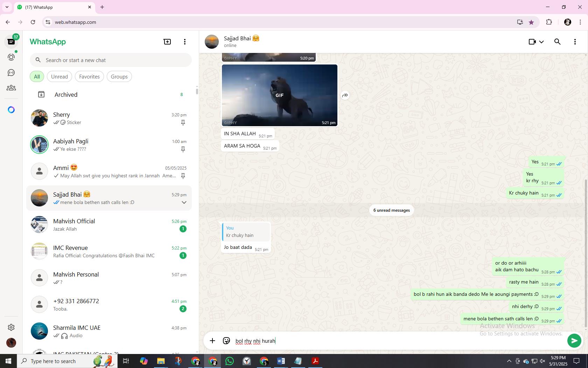This screenshot has width=588, height=368.
Task: Open the Archived chats row
Action: point(109,94)
